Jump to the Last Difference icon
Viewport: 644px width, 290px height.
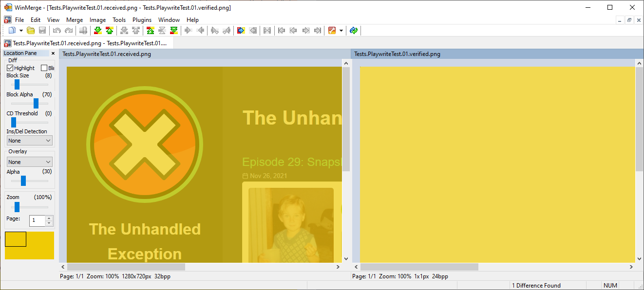174,31
